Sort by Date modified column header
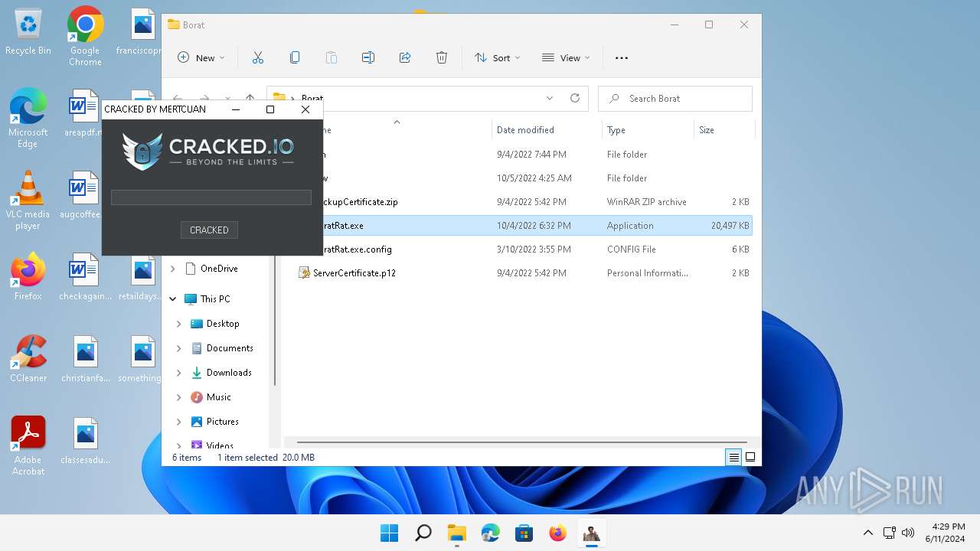The height and width of the screenshot is (551, 980). click(547, 130)
